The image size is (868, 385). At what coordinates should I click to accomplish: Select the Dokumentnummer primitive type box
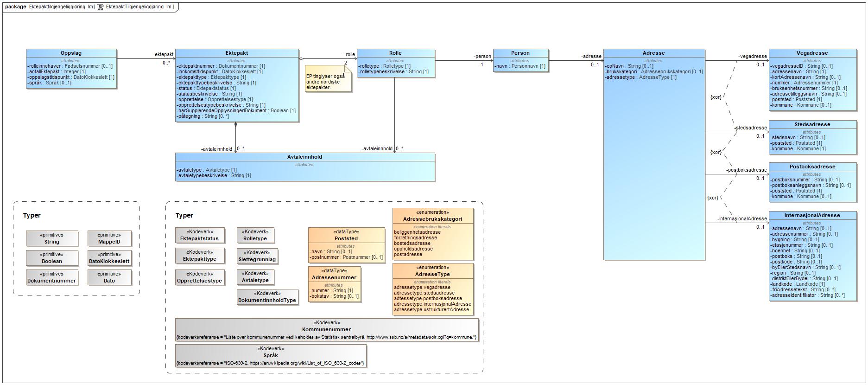tap(51, 277)
